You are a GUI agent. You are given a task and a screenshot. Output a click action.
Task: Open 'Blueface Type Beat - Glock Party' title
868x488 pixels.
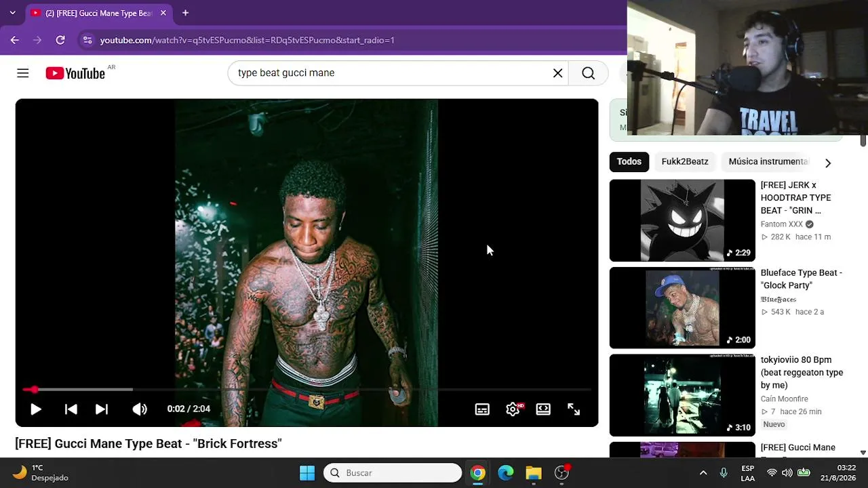click(801, 279)
